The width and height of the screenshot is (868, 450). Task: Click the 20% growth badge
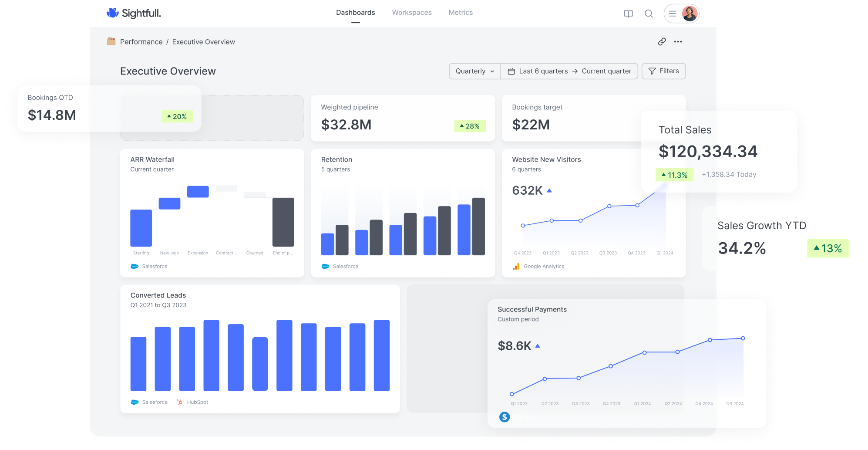(x=177, y=116)
